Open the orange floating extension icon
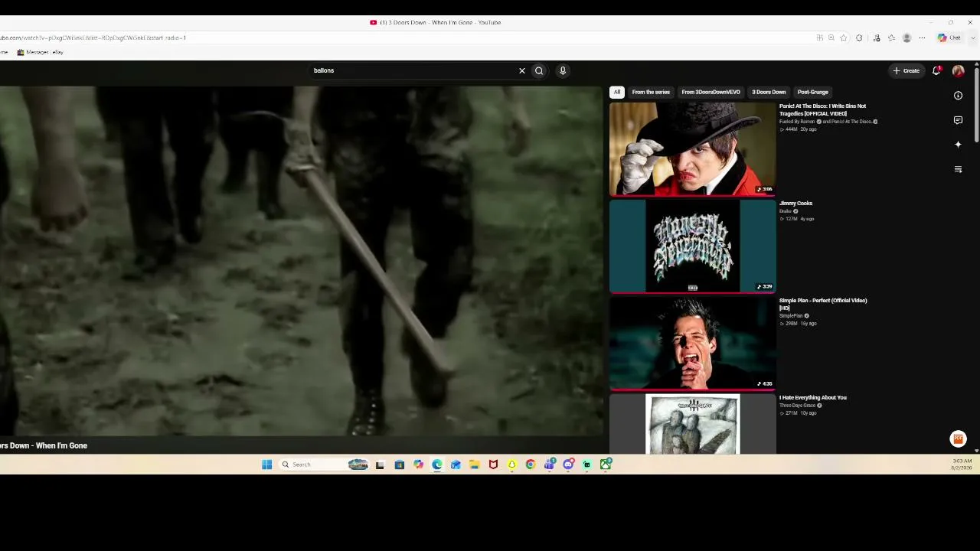 click(958, 439)
